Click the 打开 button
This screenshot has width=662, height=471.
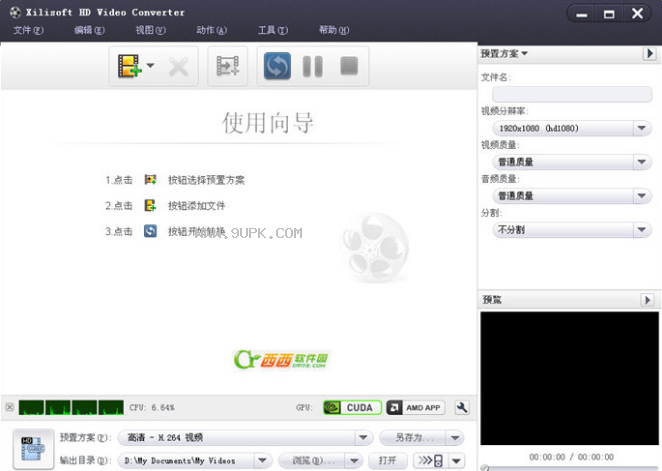(388, 460)
